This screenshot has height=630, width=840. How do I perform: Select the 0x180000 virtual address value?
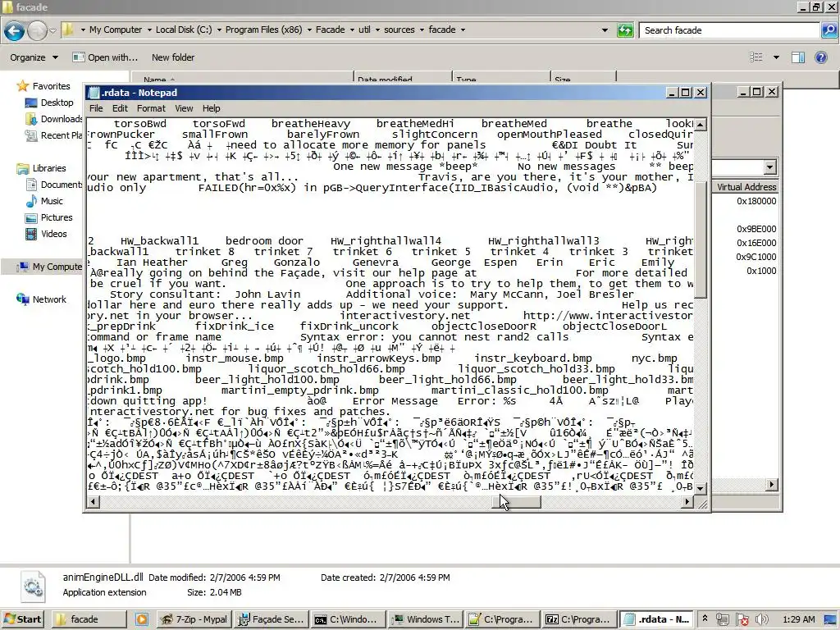(x=756, y=201)
